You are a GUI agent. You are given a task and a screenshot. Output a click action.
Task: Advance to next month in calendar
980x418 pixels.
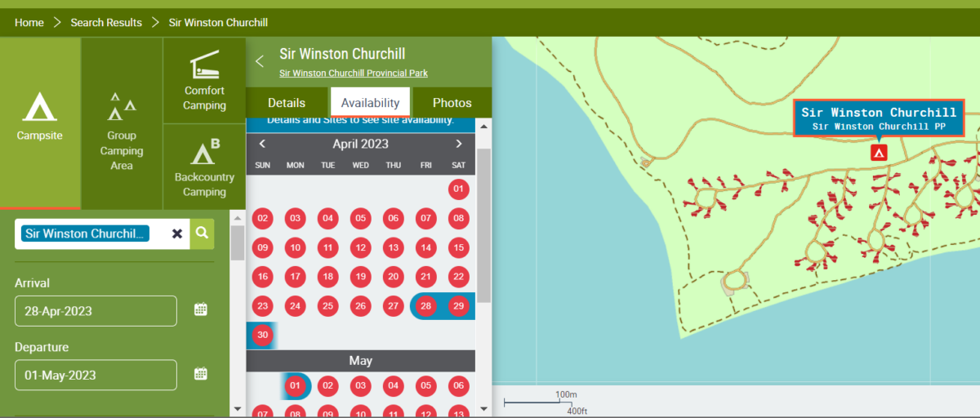pyautogui.click(x=459, y=144)
